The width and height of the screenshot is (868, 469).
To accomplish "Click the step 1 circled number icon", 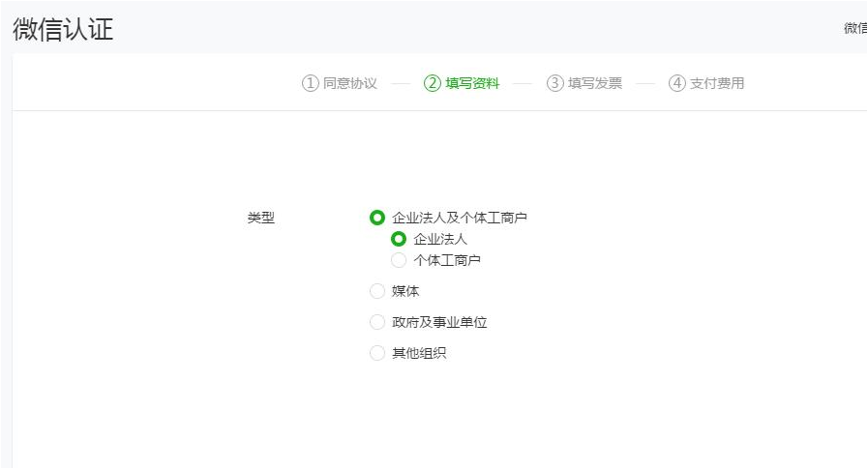I will click(310, 83).
